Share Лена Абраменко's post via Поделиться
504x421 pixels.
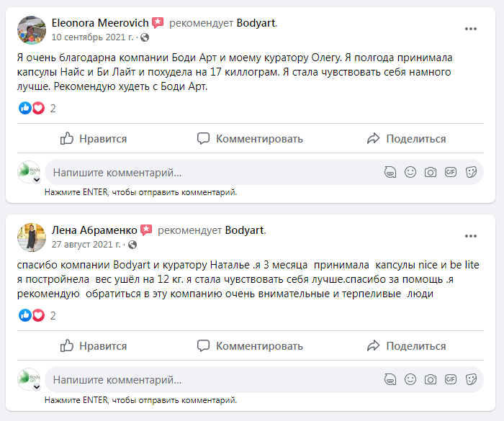click(x=406, y=345)
